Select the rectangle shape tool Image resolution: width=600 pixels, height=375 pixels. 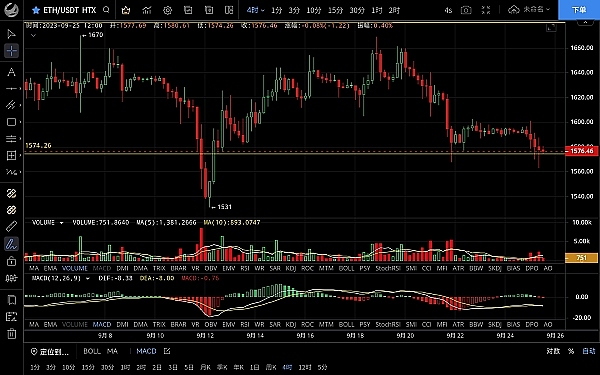tap(11, 122)
